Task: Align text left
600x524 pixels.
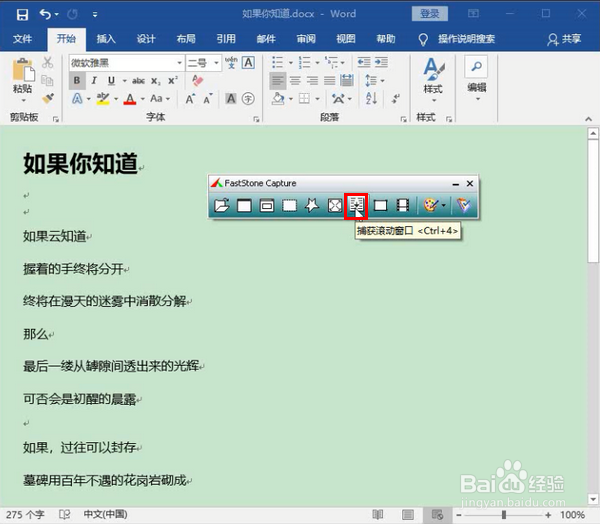Action: pyautogui.click(x=277, y=80)
